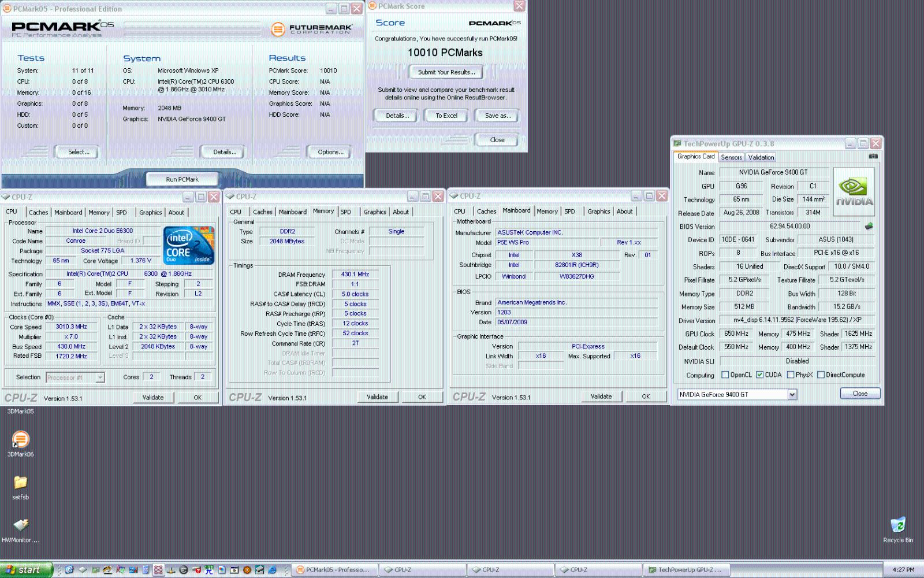Click Validate in CPU-Z processor window

coord(153,397)
